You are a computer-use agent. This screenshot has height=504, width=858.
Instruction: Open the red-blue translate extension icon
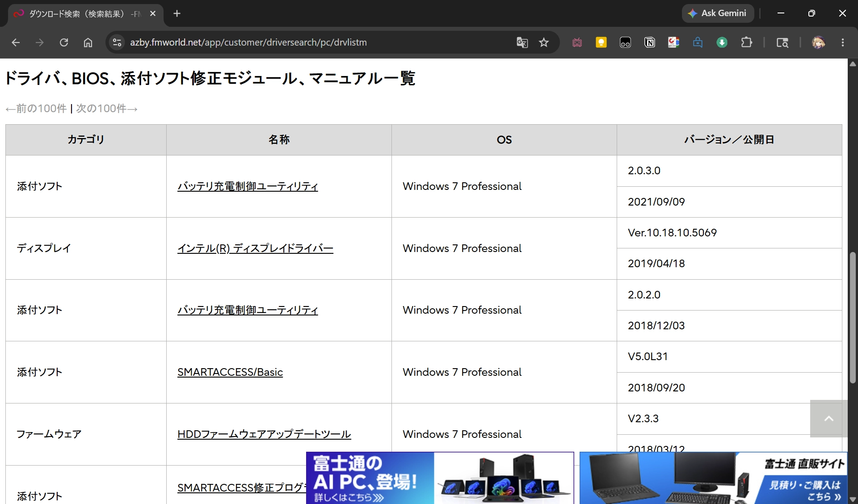[673, 42]
